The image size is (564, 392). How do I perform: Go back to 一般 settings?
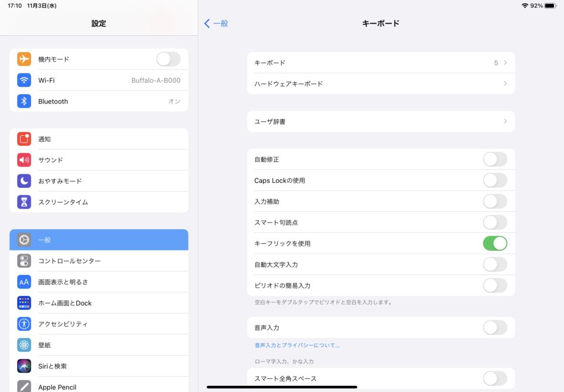216,24
